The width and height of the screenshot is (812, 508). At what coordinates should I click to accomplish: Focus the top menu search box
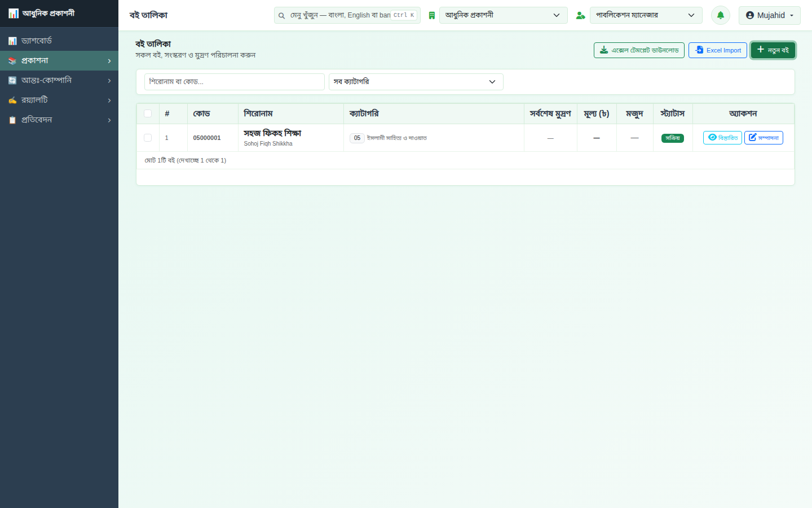pyautogui.click(x=347, y=15)
